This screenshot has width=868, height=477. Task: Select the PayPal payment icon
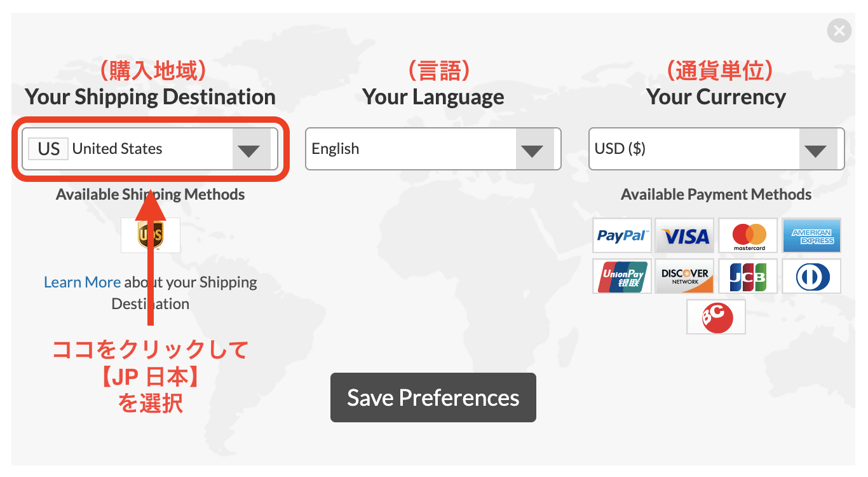coord(622,236)
